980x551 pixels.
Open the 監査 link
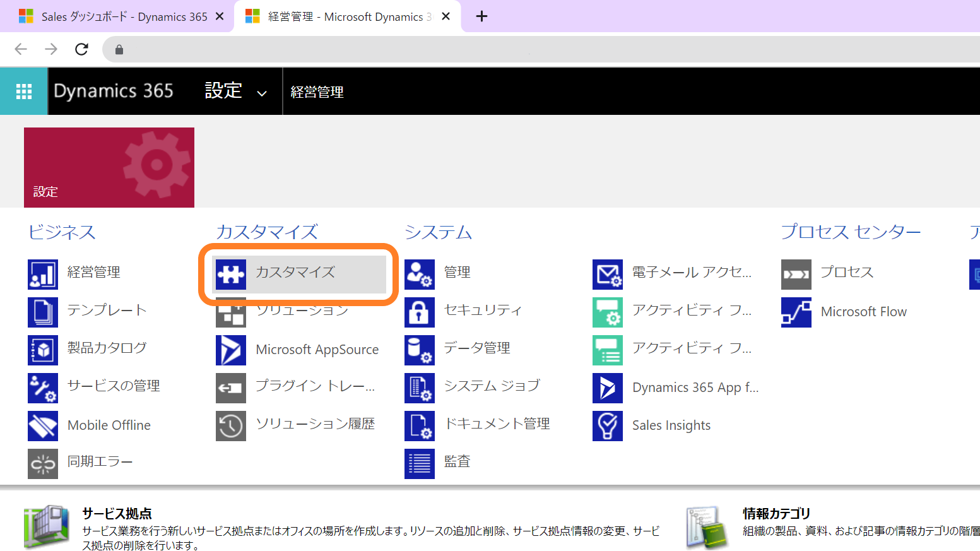pyautogui.click(x=458, y=461)
